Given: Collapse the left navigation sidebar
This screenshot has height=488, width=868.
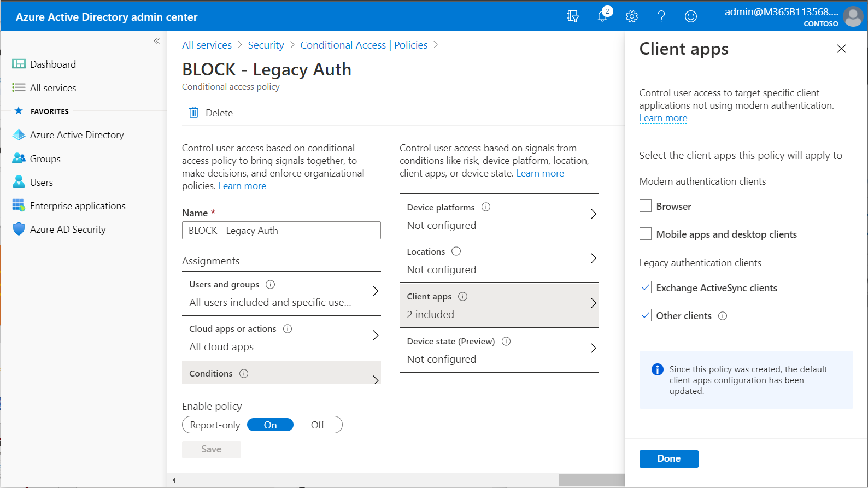Looking at the screenshot, I should (x=156, y=41).
